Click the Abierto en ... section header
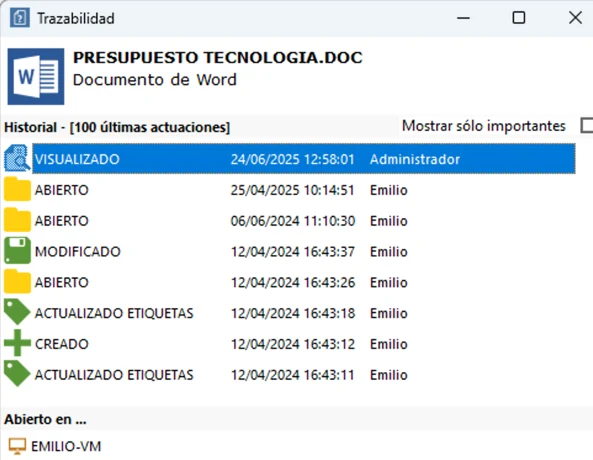593x460 pixels. click(45, 419)
